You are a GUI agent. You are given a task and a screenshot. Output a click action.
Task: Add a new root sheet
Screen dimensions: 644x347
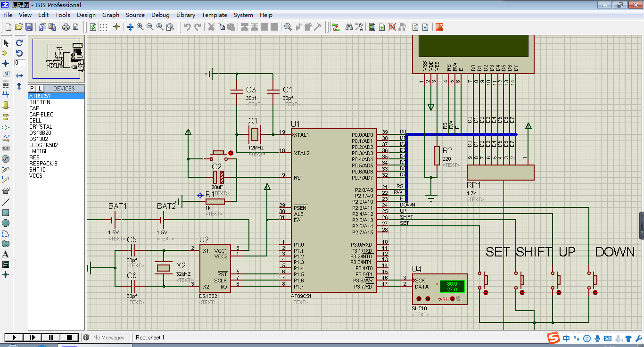tap(382, 27)
